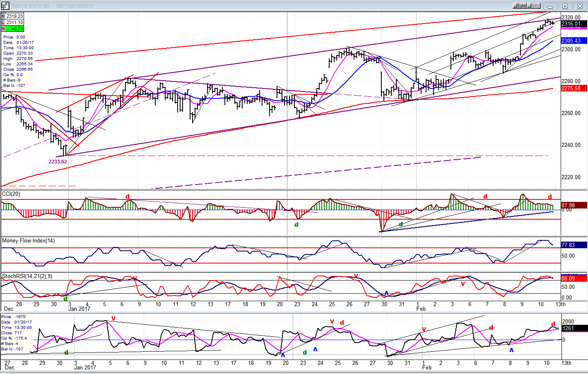Select the CCI(20) indicator label
Screen dimensions: 588x374
pyautogui.click(x=11, y=194)
